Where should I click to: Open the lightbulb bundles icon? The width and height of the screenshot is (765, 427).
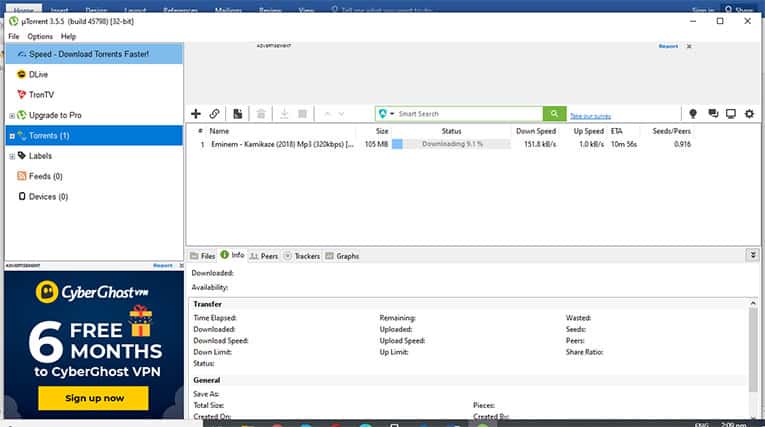693,114
